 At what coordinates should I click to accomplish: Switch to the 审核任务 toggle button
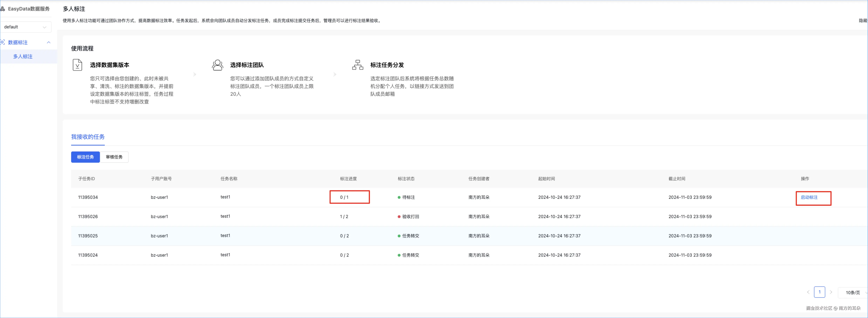pyautogui.click(x=114, y=157)
